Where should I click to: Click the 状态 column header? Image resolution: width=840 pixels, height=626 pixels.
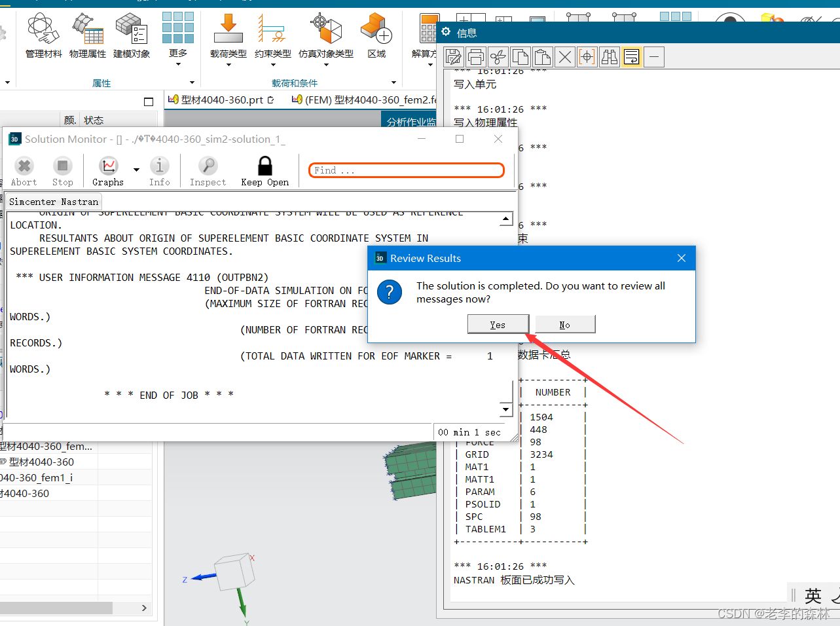(94, 120)
